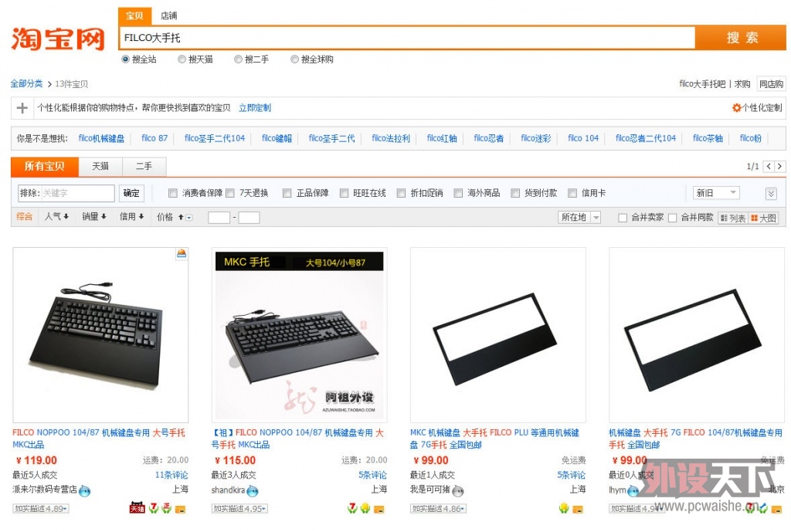Select 搜天猫 radio option

(182, 59)
